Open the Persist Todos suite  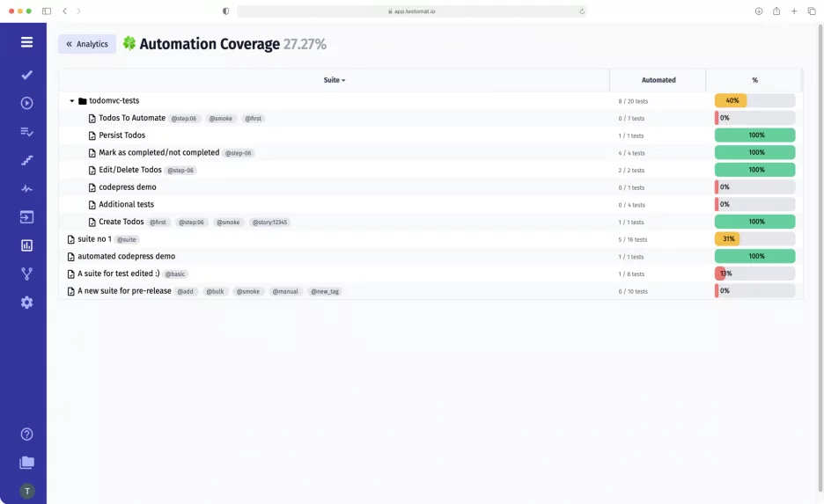click(x=121, y=135)
